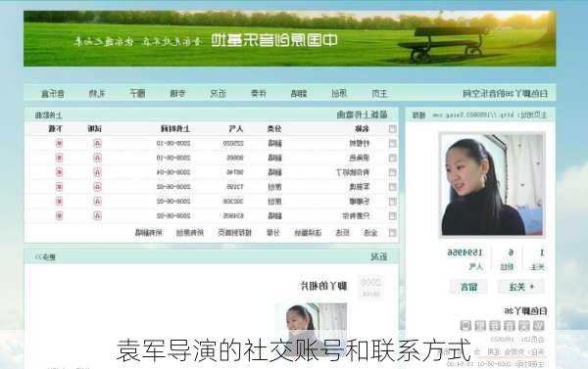Image resolution: width=588 pixels, height=369 pixels.
Task: Click the 上传歌曲 upload link
Action: tap(48, 115)
